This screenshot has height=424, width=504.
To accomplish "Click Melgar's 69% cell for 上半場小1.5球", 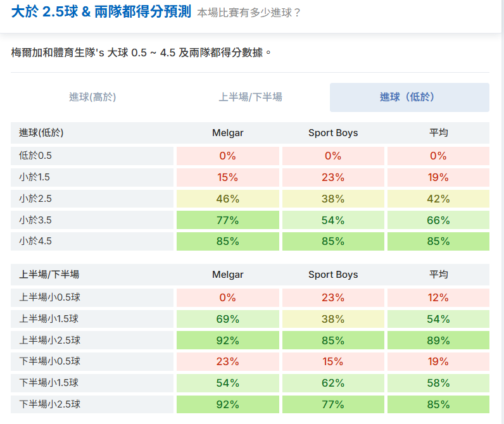I will pyautogui.click(x=227, y=319).
